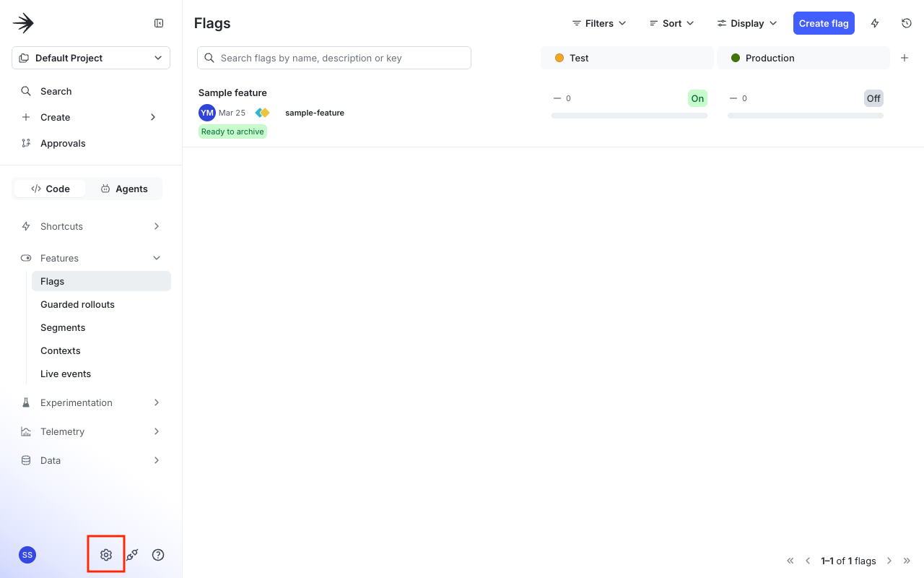Expand the Telemetry chevron

[x=157, y=431]
